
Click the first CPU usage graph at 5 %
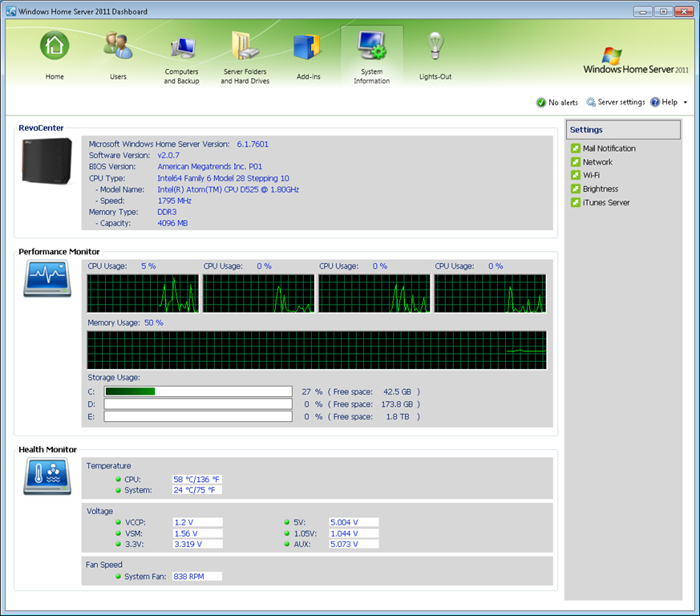click(143, 294)
